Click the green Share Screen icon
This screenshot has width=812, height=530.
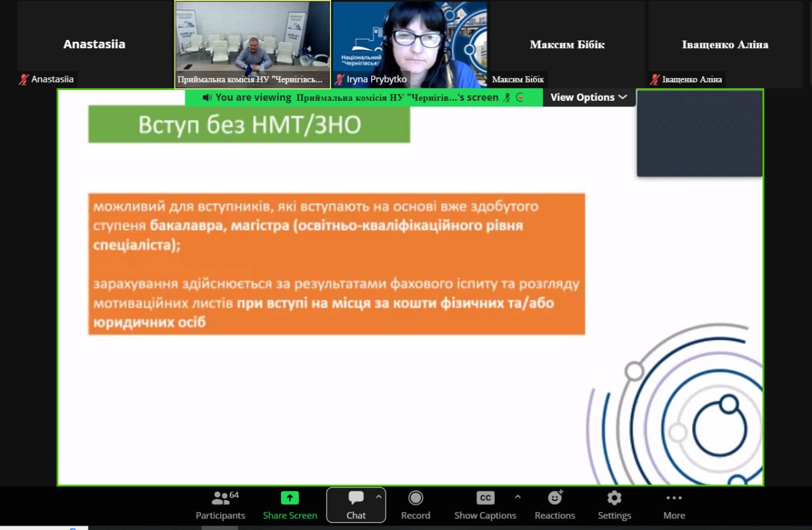[290, 498]
